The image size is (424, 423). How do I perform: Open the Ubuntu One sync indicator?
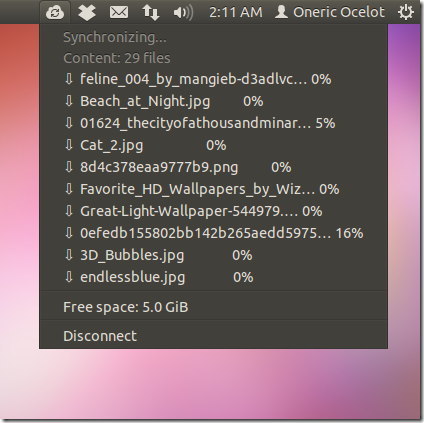pyautogui.click(x=55, y=12)
